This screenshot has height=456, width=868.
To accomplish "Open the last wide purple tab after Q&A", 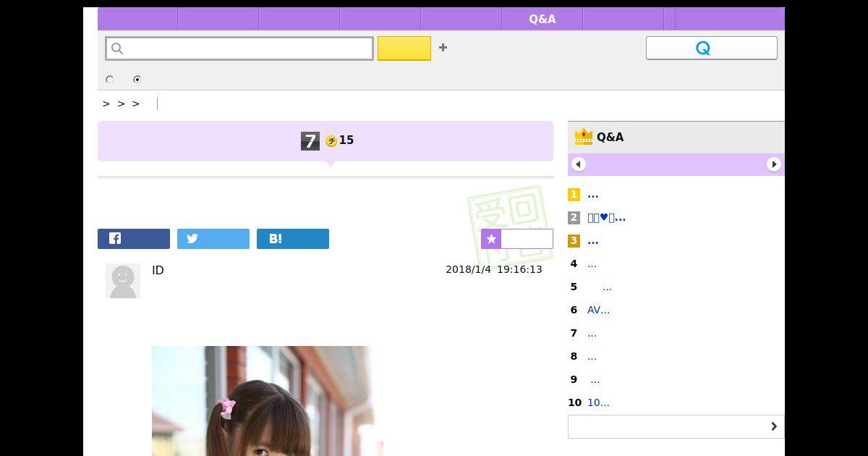I will (730, 19).
